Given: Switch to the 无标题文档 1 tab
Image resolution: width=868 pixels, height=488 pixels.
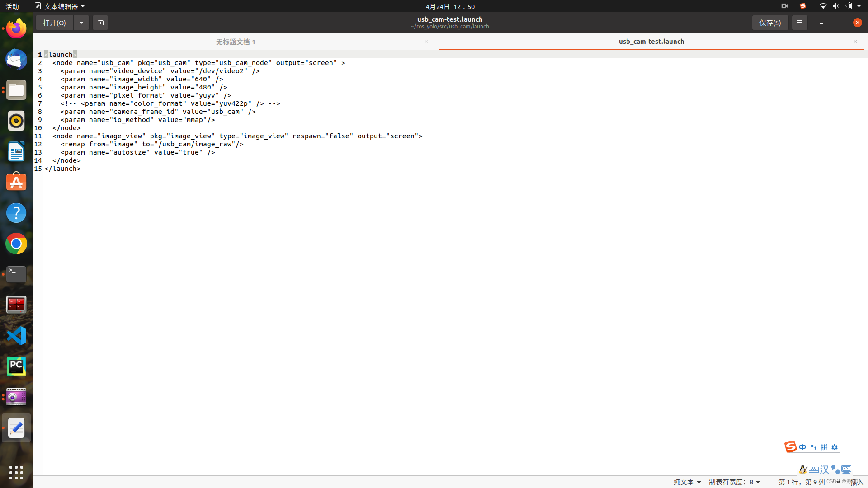Looking at the screenshot, I should click(x=235, y=42).
